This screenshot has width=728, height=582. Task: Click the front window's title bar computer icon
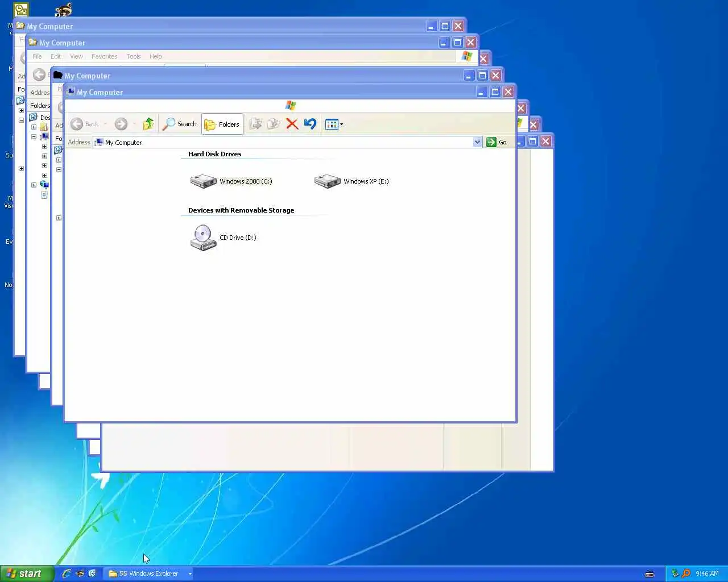71,92
